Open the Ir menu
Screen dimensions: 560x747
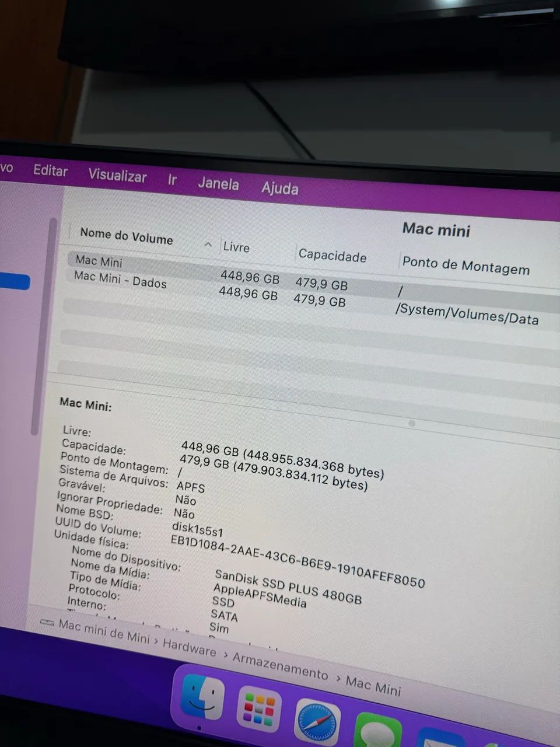click(x=172, y=180)
